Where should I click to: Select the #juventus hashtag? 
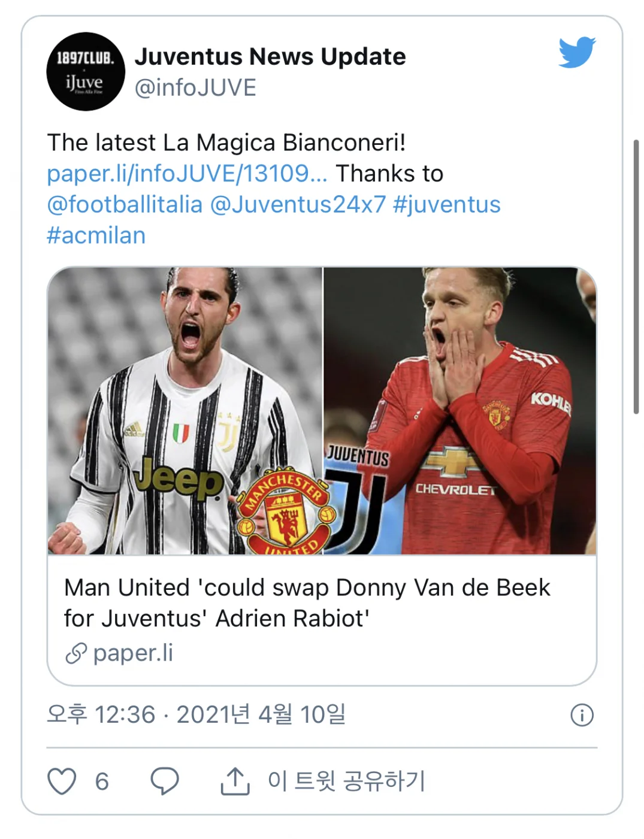click(446, 205)
